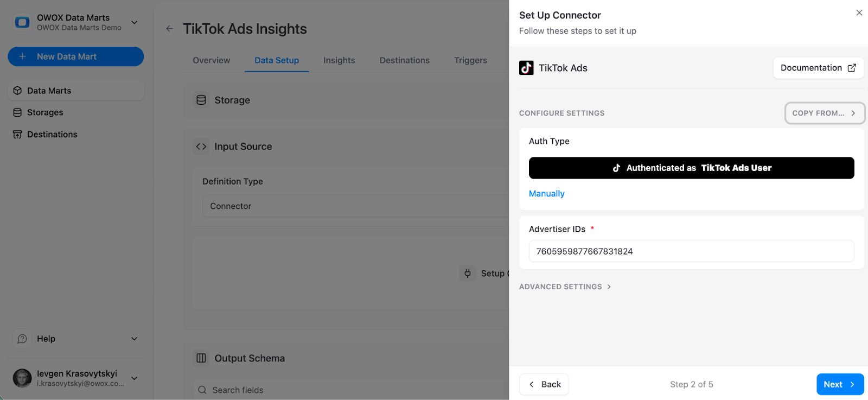Click the Setup connector plug icon
Viewport: 868px width, 400px height.
(468, 273)
